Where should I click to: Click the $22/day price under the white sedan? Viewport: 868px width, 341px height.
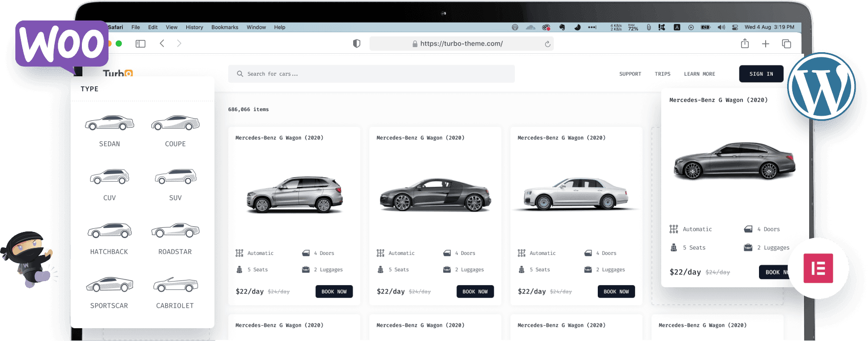(x=532, y=291)
